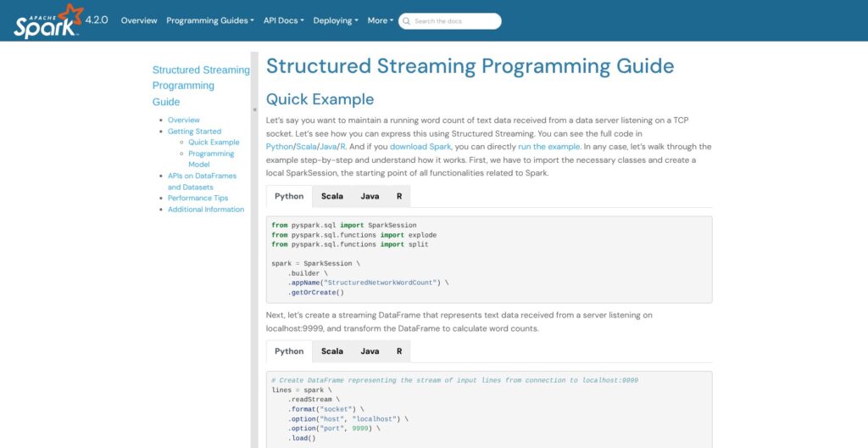Focus the Search the docs field

449,21
